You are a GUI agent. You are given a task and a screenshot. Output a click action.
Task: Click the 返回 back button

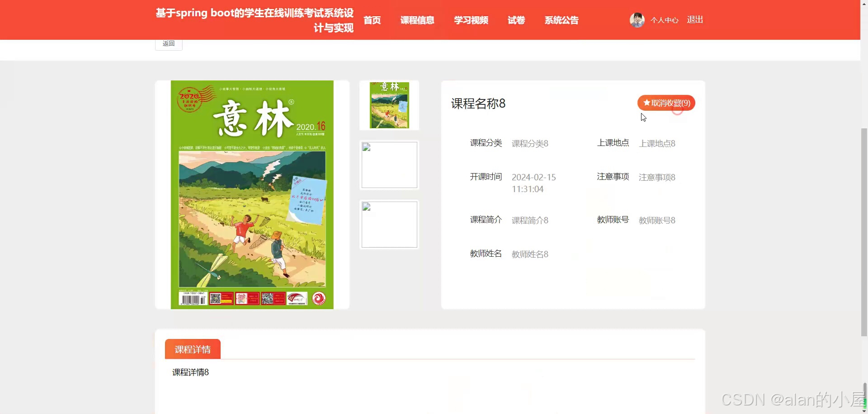[169, 44]
